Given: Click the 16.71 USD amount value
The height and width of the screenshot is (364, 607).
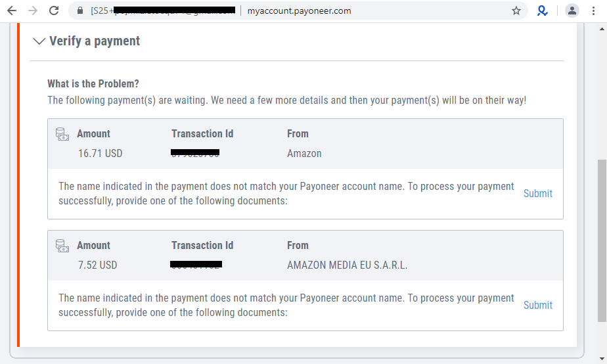Looking at the screenshot, I should click(x=100, y=154).
